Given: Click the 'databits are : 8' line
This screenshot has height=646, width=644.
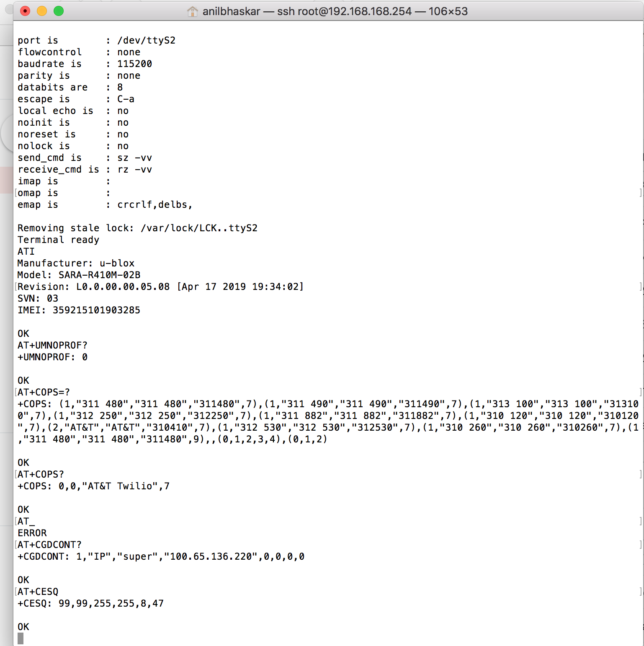Looking at the screenshot, I should click(x=70, y=87).
